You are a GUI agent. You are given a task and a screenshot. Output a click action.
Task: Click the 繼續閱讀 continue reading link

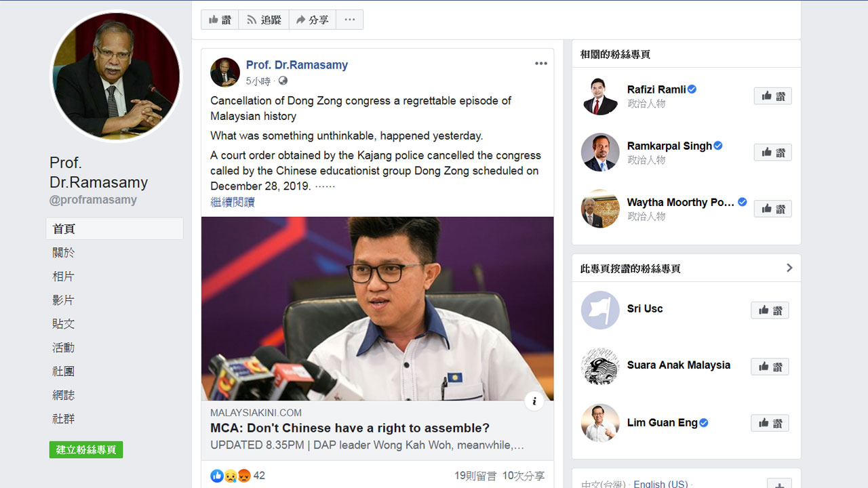(233, 202)
